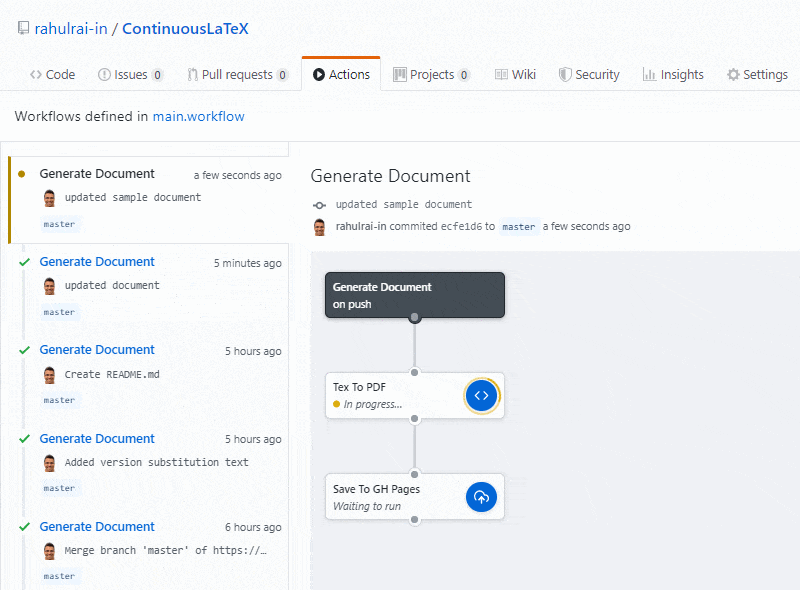The width and height of the screenshot is (800, 590).
Task: Click 'Added version substitution text' commit message
Action: 156,462
